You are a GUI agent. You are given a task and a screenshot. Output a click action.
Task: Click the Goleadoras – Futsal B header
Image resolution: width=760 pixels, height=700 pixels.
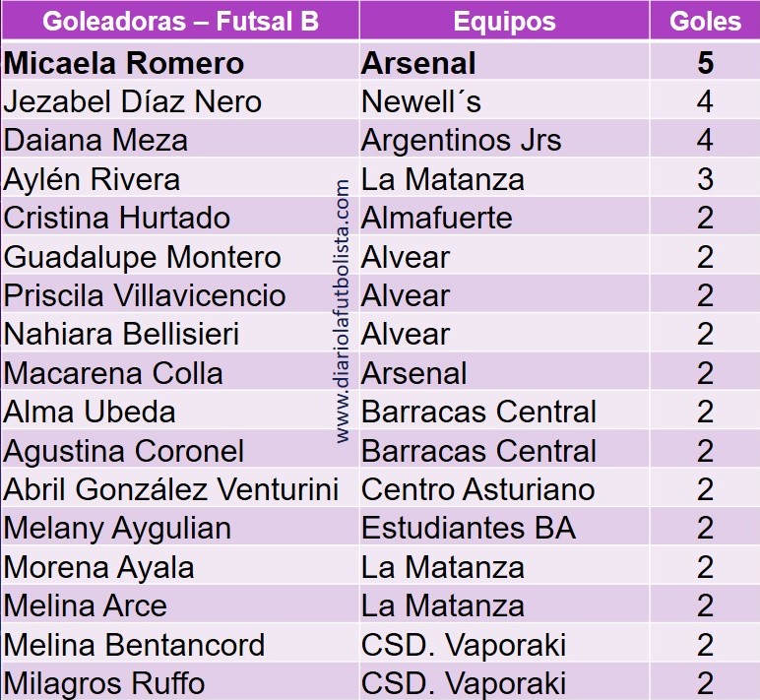(181, 21)
